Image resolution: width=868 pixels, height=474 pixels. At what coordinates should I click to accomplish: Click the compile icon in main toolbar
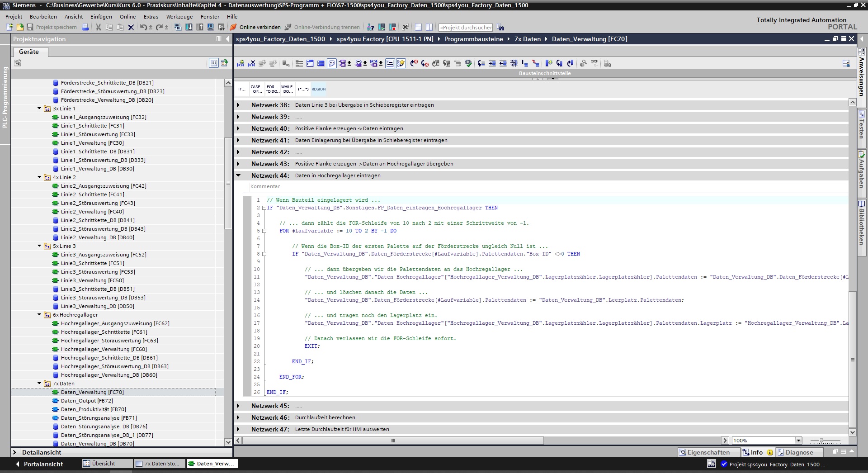click(178, 27)
